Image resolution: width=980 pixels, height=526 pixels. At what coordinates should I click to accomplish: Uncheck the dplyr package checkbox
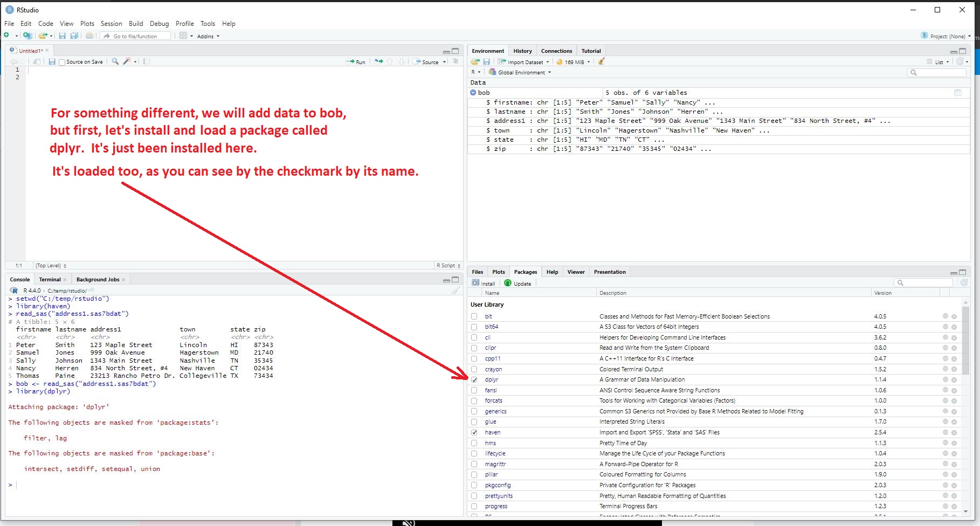pos(474,380)
